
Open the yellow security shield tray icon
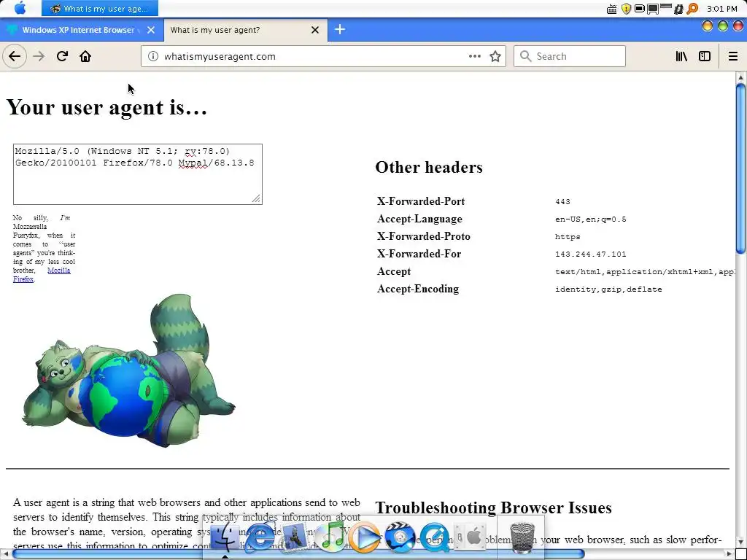(x=626, y=9)
